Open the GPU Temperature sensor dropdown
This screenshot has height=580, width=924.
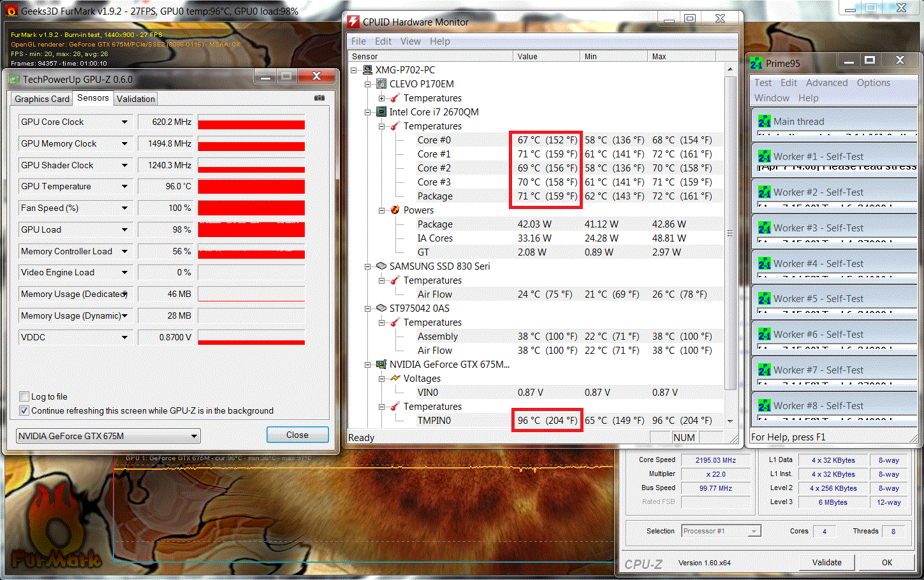click(125, 186)
